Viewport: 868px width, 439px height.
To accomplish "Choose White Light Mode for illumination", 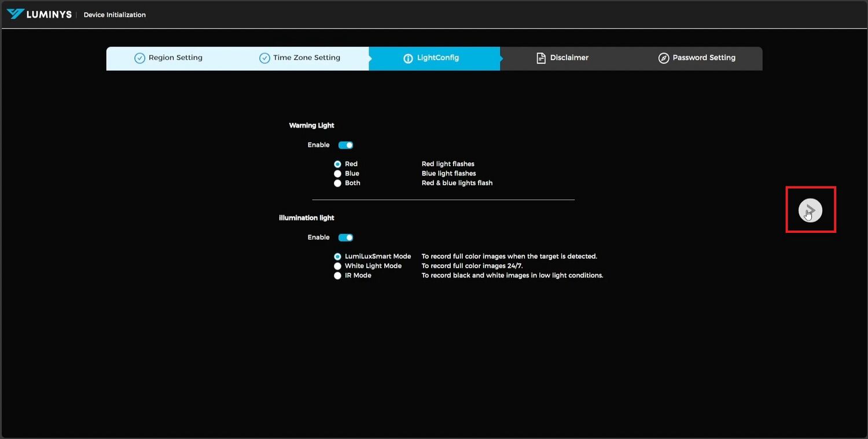I will pyautogui.click(x=337, y=266).
